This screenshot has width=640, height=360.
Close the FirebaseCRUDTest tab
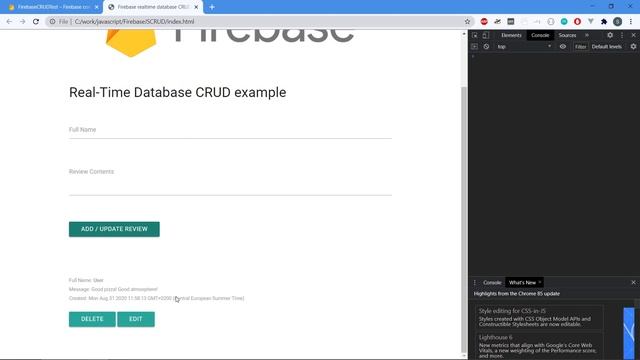(x=97, y=7)
